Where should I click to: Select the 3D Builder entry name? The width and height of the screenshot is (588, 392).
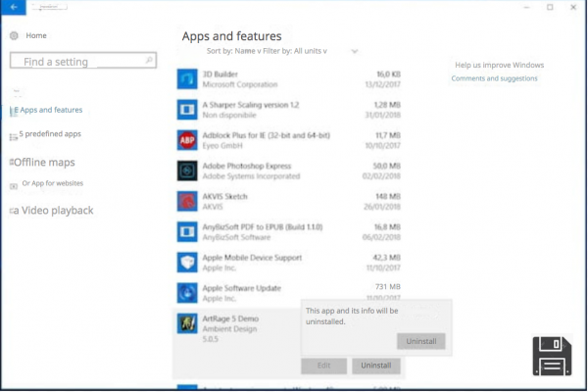[220, 73]
